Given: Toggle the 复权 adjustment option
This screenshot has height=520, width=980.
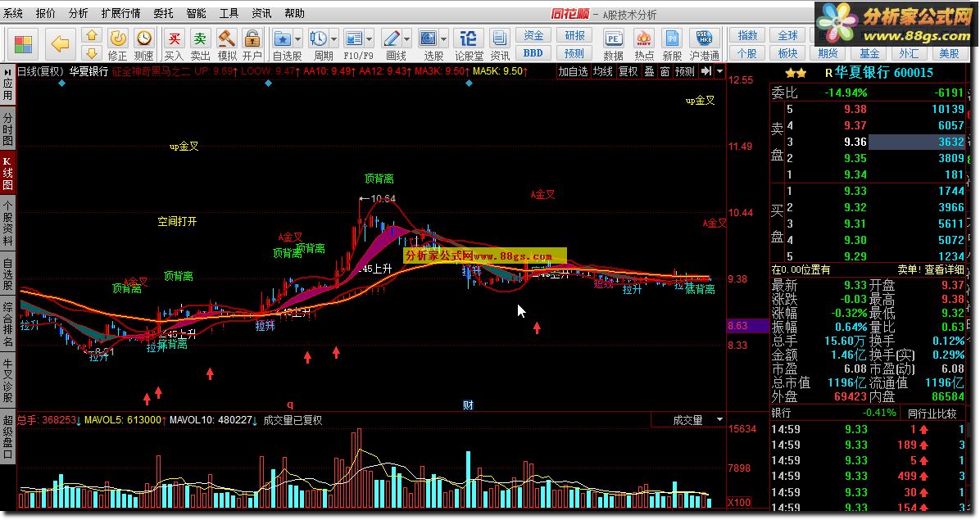Looking at the screenshot, I should pyautogui.click(x=628, y=71).
